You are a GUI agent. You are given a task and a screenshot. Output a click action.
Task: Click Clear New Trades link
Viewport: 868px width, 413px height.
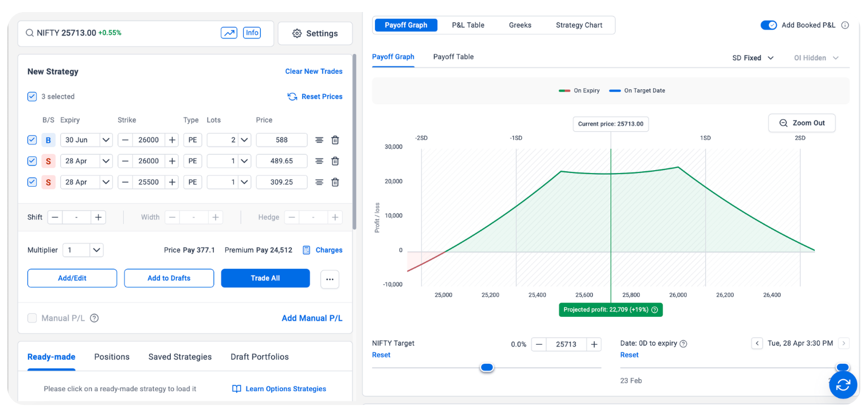[314, 71]
